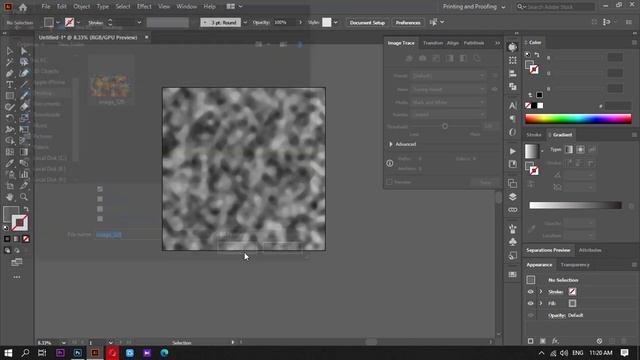Open the File menu
The height and width of the screenshot is (360, 640).
point(46,7)
